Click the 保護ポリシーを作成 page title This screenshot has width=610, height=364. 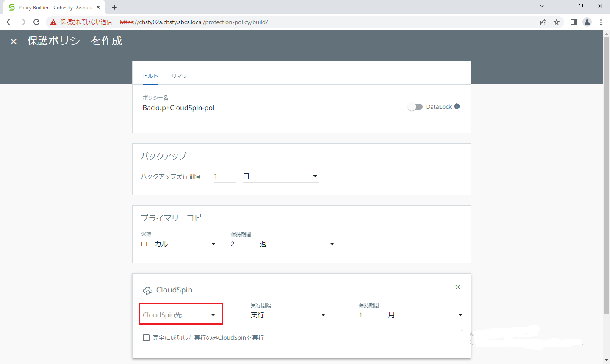coord(75,41)
